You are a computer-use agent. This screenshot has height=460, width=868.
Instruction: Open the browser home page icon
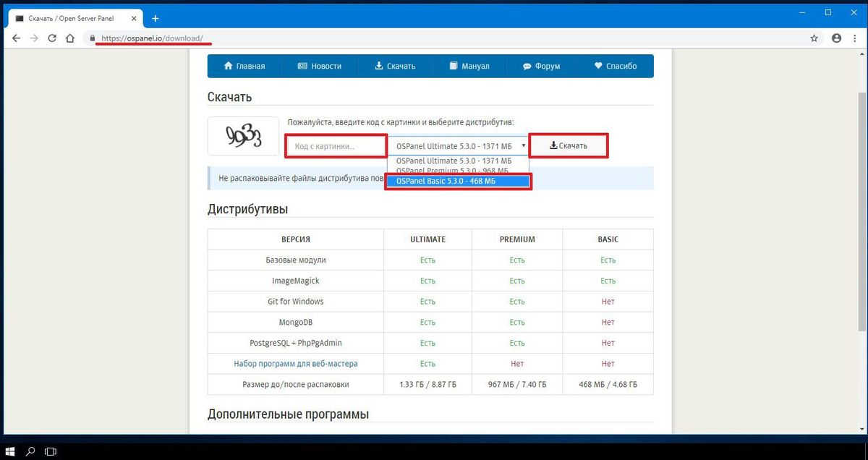tap(70, 38)
